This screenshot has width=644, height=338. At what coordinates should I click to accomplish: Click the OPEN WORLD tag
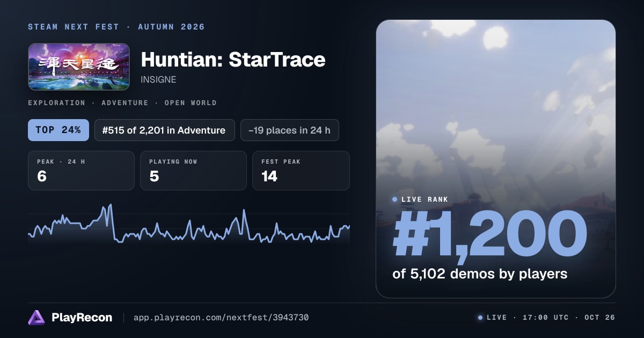pos(191,102)
